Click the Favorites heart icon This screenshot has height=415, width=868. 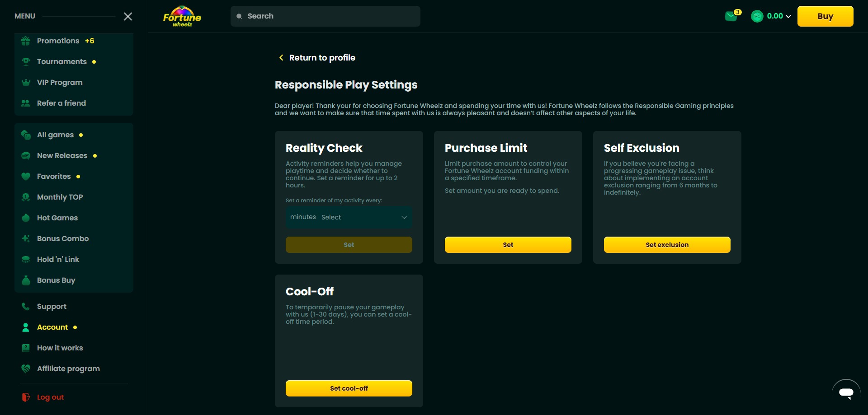point(26,177)
